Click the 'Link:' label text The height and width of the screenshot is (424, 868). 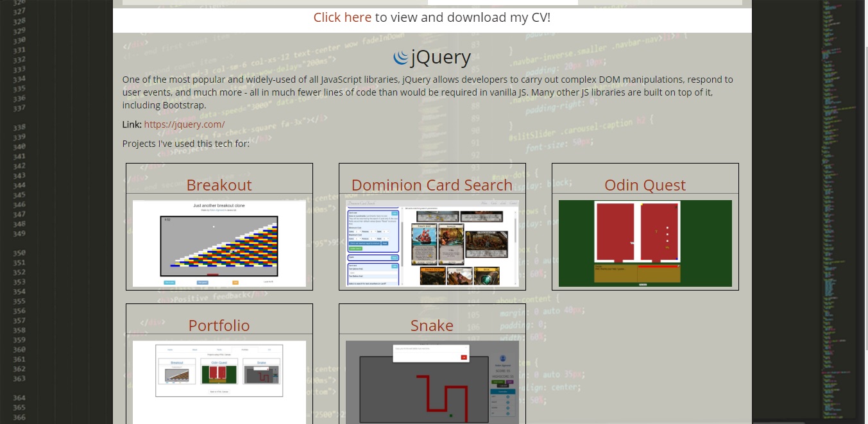(132, 124)
